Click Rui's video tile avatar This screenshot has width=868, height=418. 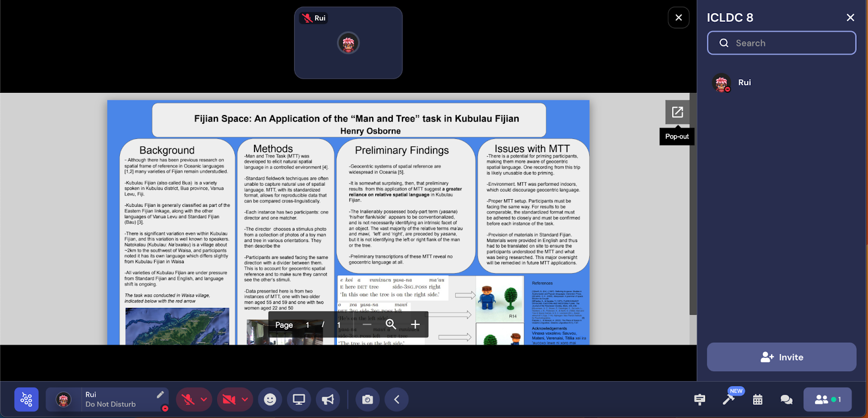348,43
